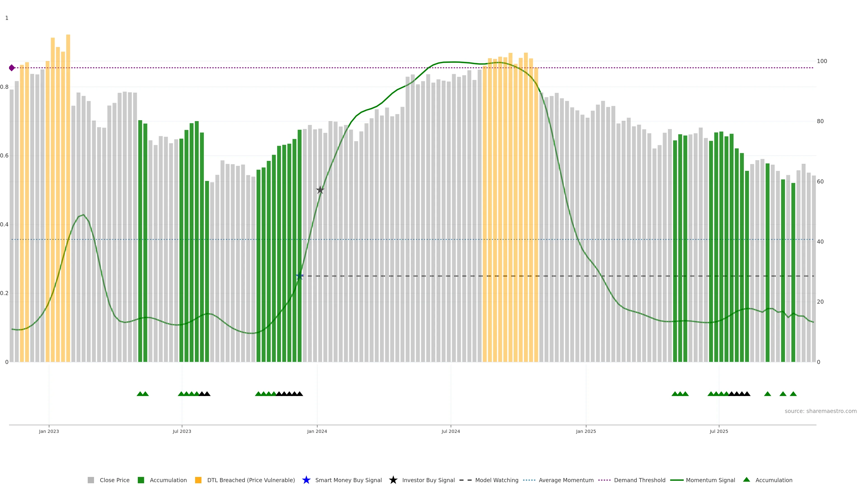Click the blue star legend icon
This screenshot has width=868, height=488.
(x=306, y=480)
